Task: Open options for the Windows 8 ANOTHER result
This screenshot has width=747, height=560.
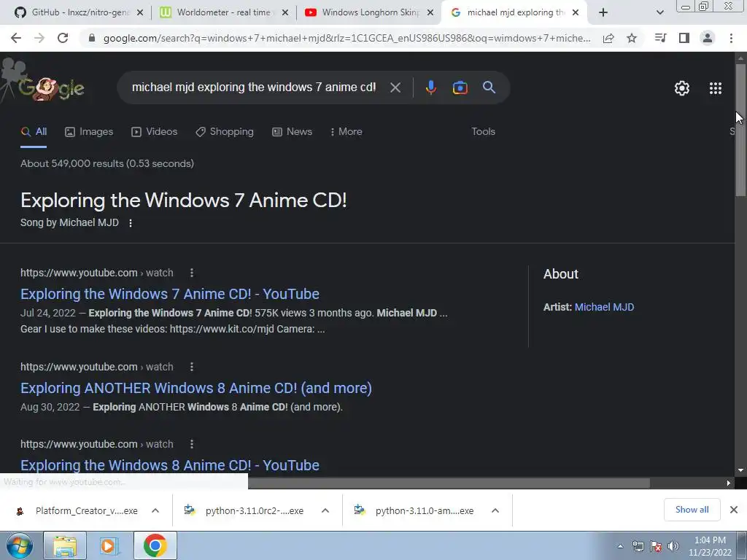Action: coord(192,367)
